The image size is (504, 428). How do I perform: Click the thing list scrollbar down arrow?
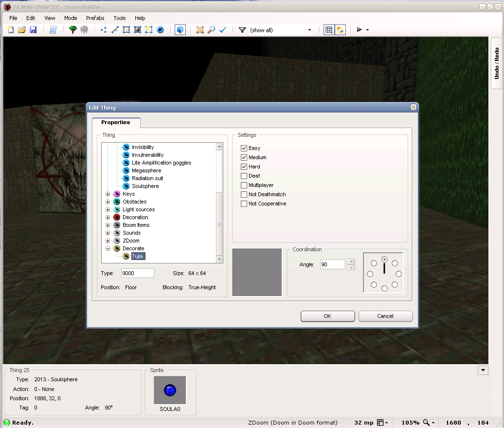click(x=219, y=259)
